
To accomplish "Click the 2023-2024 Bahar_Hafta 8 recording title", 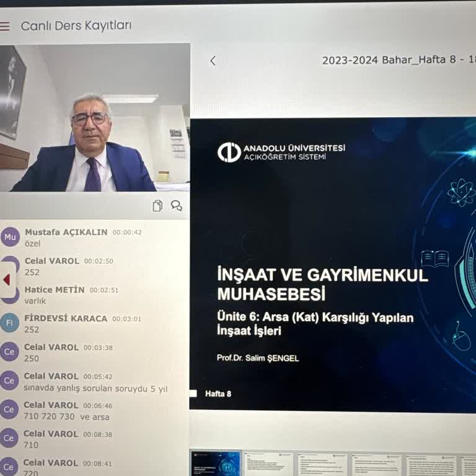I will (x=399, y=60).
